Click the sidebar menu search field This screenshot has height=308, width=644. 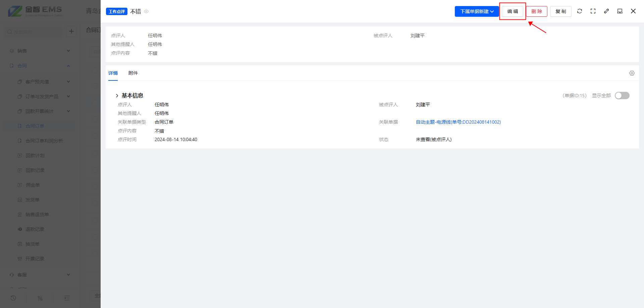[x=33, y=32]
